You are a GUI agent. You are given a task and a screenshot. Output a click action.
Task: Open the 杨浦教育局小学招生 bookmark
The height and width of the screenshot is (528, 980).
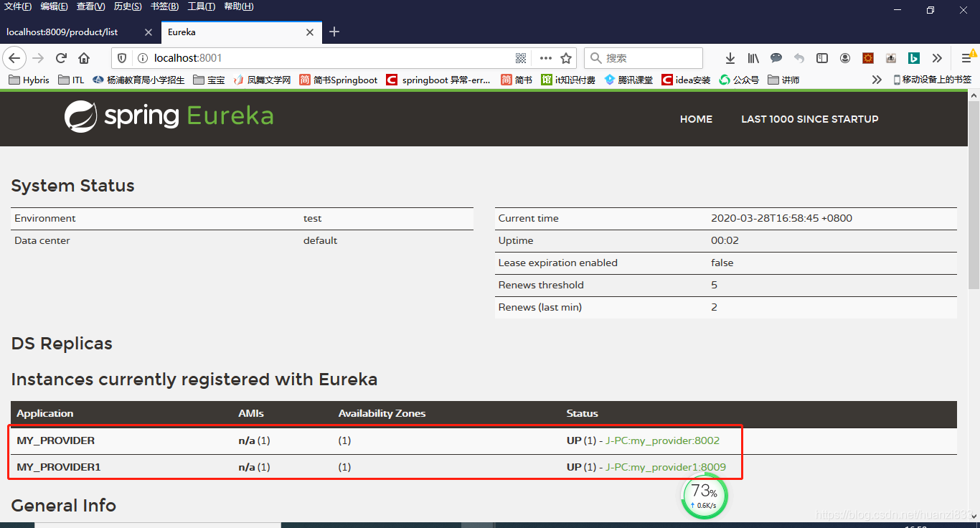tap(138, 80)
